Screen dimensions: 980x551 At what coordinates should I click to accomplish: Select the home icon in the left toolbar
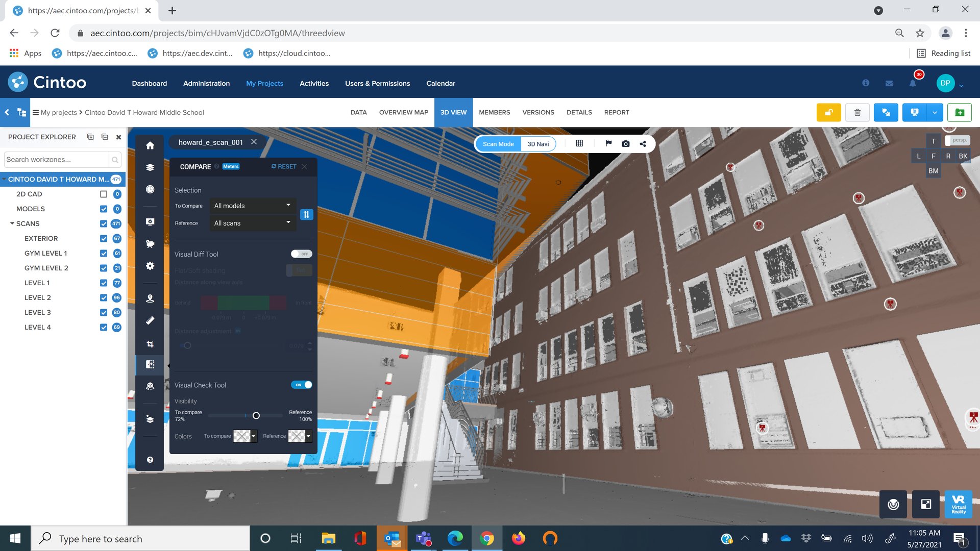[150, 145]
